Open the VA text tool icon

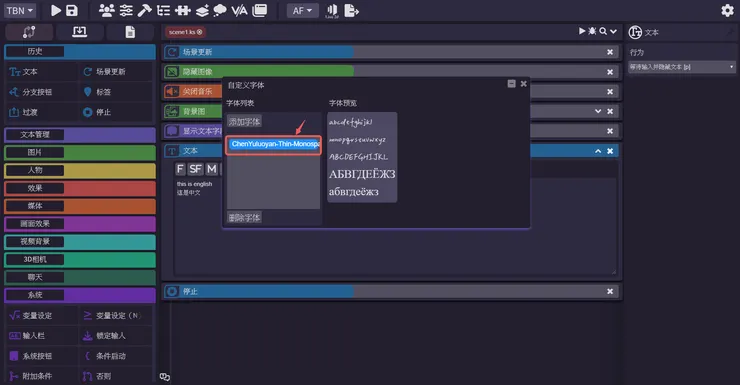(x=239, y=10)
